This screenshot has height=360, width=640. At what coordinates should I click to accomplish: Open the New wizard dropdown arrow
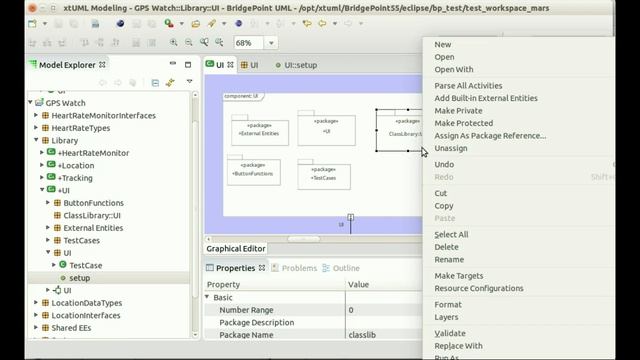(44, 24)
